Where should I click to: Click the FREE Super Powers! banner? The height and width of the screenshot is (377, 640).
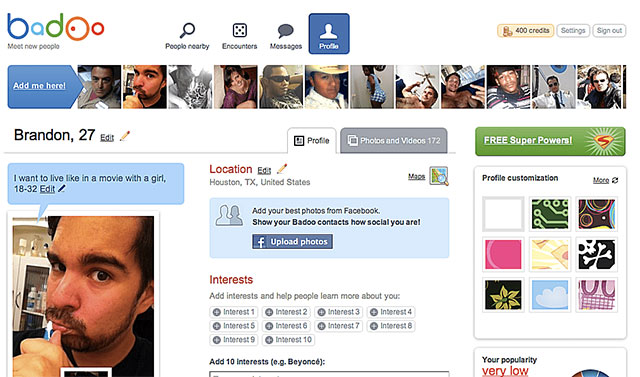550,141
